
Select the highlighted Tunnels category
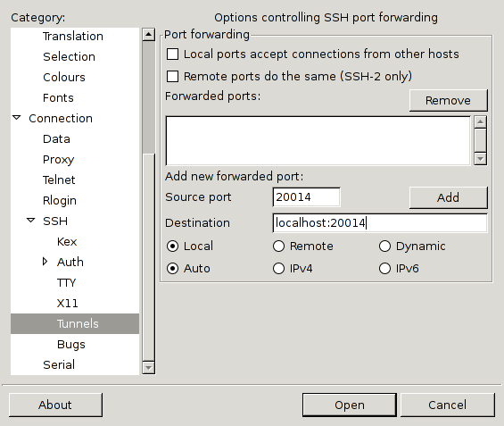[x=75, y=323]
